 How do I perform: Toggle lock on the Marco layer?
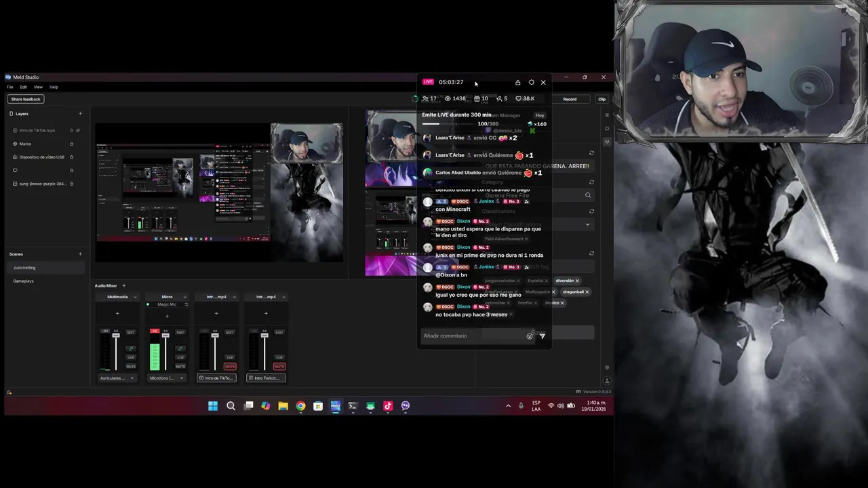[71, 144]
